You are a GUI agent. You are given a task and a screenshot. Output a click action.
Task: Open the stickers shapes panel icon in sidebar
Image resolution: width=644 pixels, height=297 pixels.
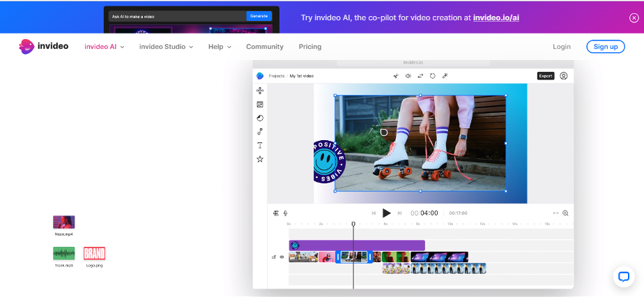[x=259, y=118]
